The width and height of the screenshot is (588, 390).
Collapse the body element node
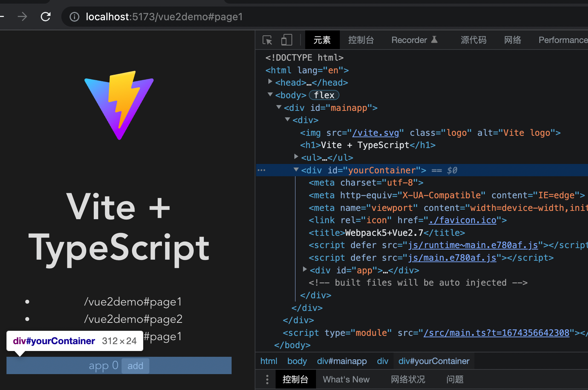[270, 94]
